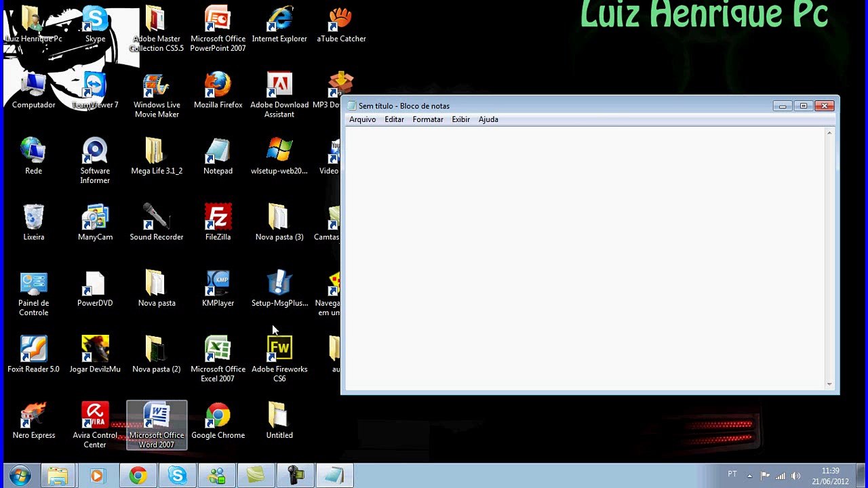Image resolution: width=868 pixels, height=488 pixels.
Task: Open the Exibir menu
Action: point(461,119)
